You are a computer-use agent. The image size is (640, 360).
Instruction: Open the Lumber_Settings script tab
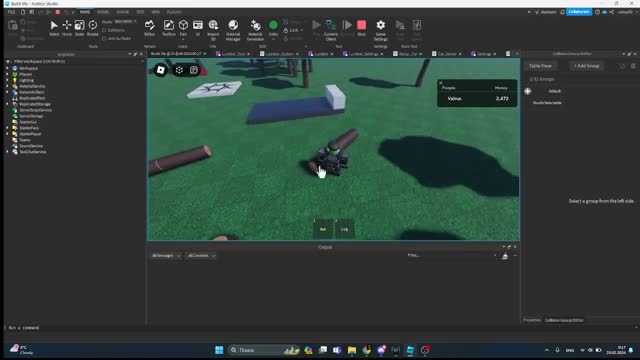pos(363,54)
